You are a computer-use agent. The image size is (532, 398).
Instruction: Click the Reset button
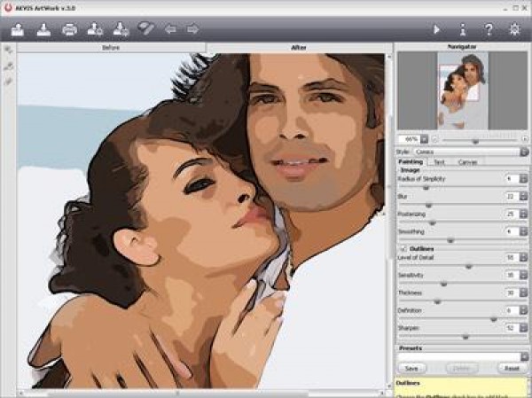click(511, 368)
